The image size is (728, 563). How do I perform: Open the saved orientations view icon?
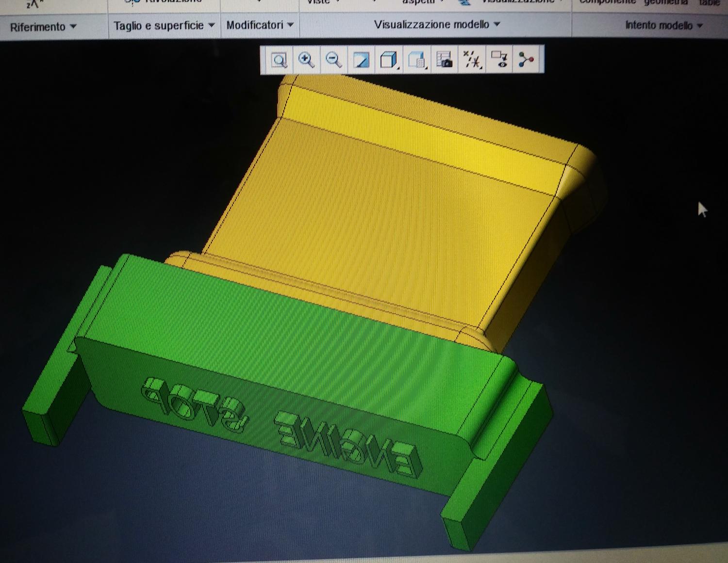tap(417, 60)
